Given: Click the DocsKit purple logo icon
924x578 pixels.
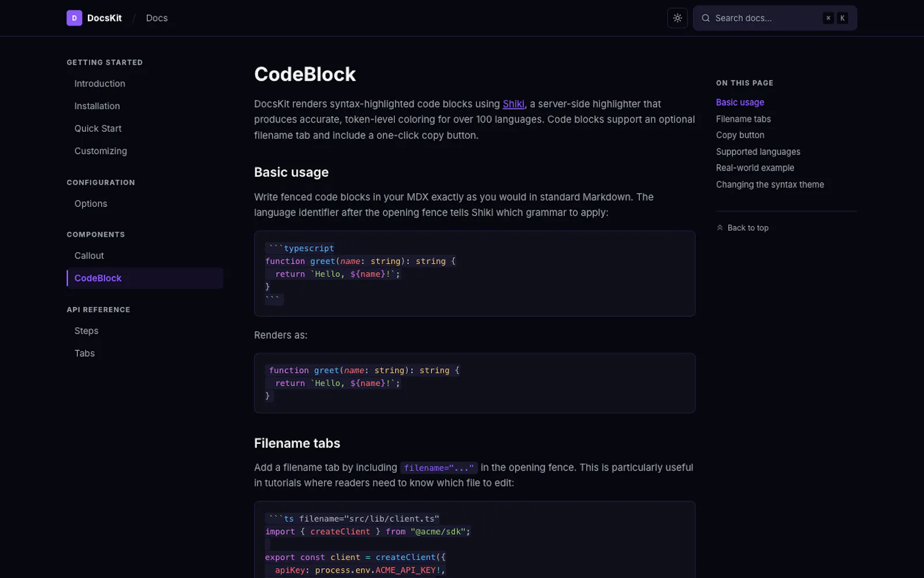Looking at the screenshot, I should point(74,18).
